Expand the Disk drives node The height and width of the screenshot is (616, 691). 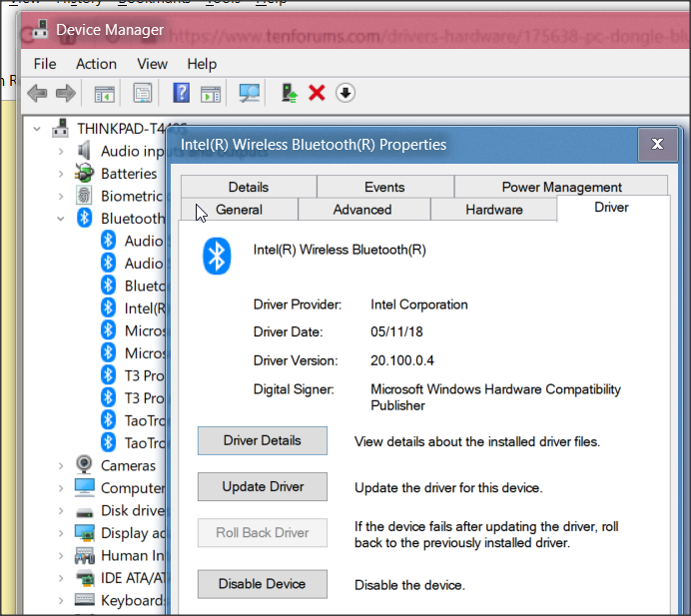point(61,511)
